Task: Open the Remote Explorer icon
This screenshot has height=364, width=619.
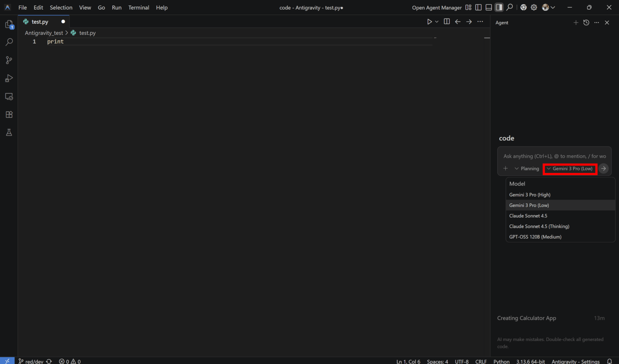Action: 9,97
